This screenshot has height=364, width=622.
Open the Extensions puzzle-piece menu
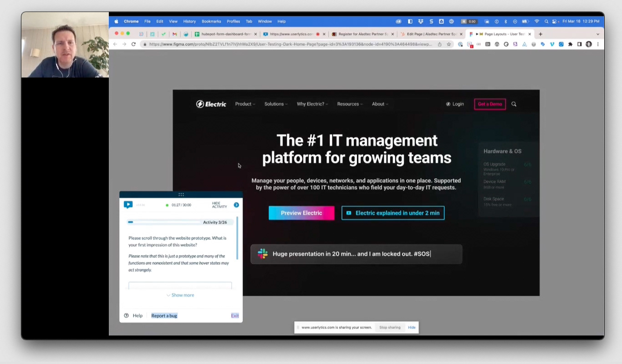click(x=570, y=44)
